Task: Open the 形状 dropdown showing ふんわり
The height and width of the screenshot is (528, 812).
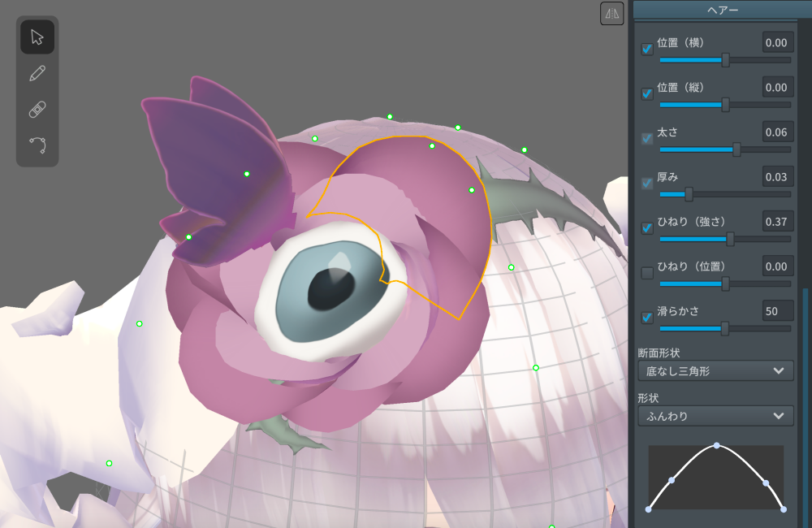Action: pyautogui.click(x=715, y=416)
